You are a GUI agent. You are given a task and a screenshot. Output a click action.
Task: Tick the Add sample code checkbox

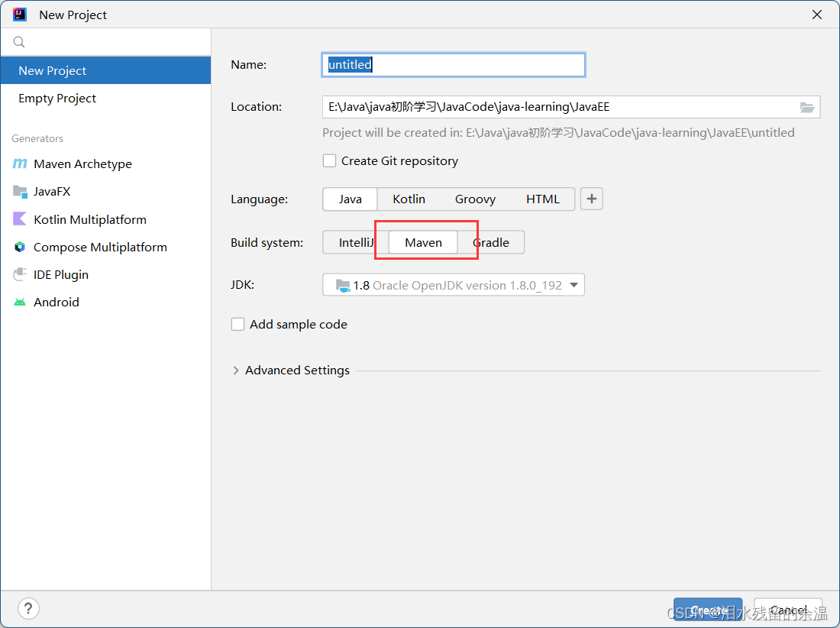(x=237, y=324)
